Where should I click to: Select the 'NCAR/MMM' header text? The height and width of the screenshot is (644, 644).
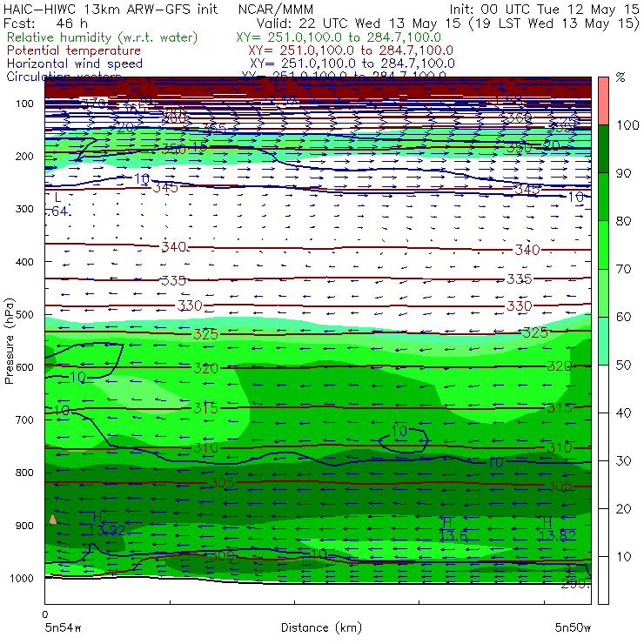[276, 9]
